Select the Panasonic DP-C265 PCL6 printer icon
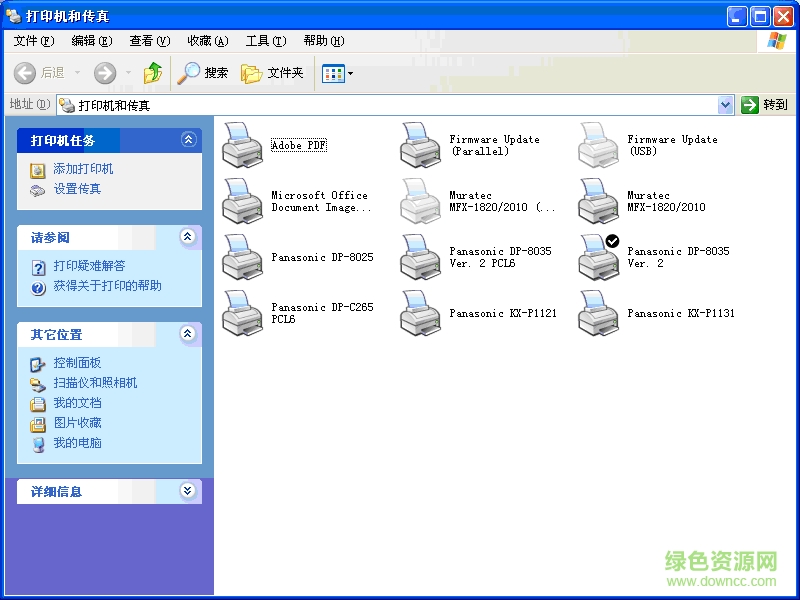This screenshot has width=800, height=600. pyautogui.click(x=241, y=313)
